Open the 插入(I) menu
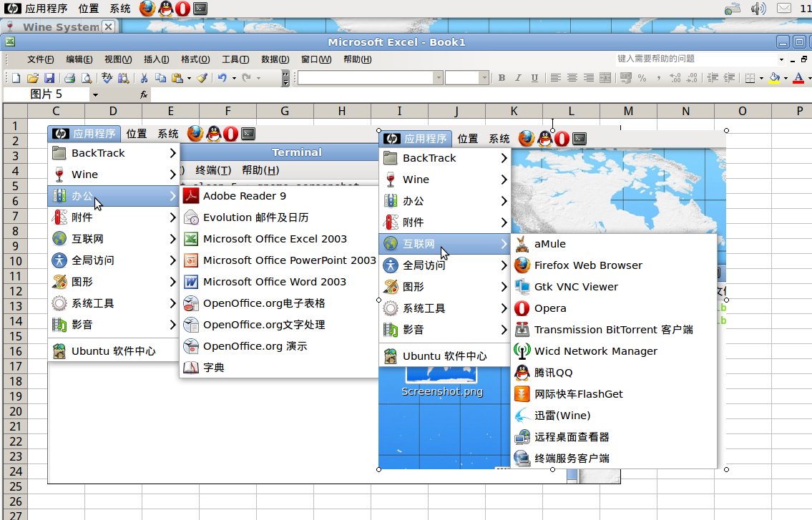 157,59
